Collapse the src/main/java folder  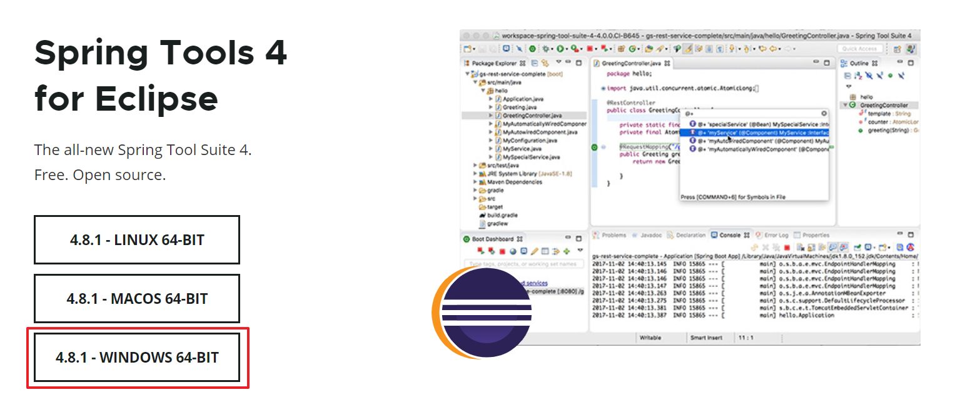tap(475, 83)
